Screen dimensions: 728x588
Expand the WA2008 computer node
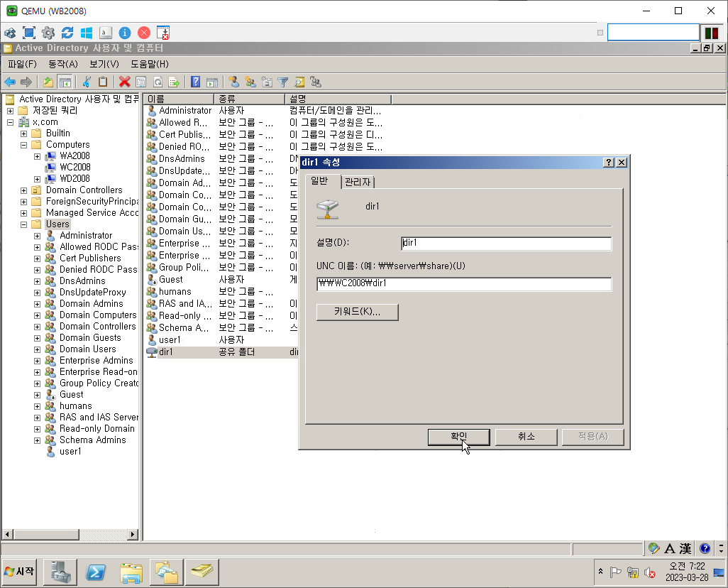pos(37,157)
